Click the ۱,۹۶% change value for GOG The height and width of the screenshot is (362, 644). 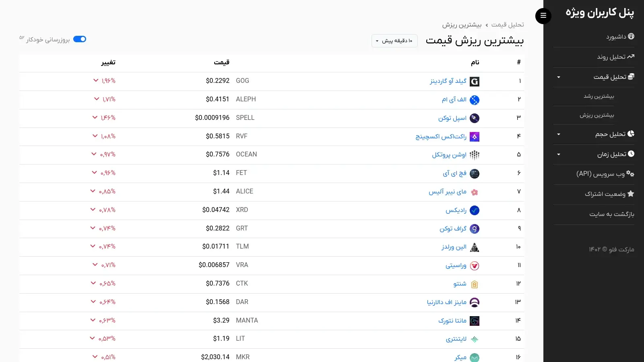[108, 81]
